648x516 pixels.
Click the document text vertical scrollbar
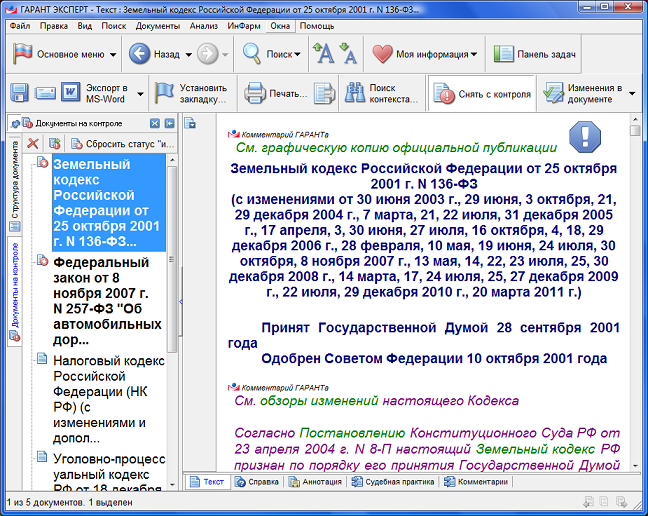tap(635, 300)
